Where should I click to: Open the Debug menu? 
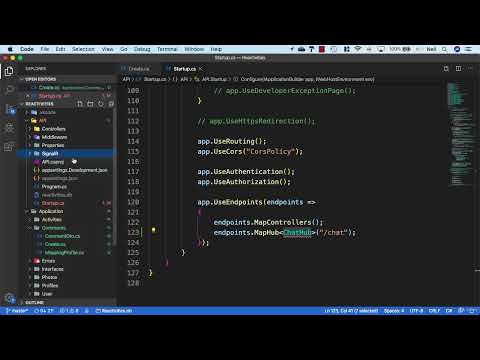tap(142, 49)
